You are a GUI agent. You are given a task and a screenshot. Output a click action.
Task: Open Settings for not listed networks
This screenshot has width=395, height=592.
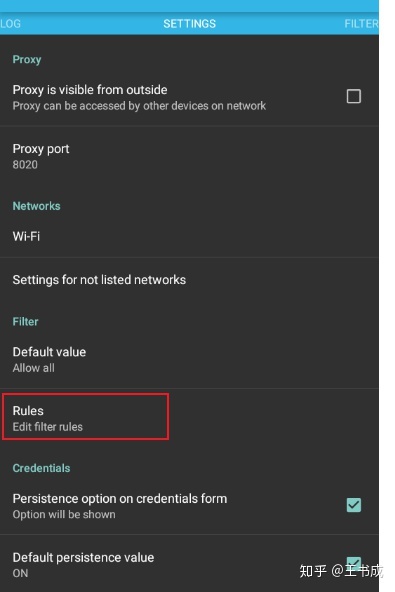tap(189, 280)
